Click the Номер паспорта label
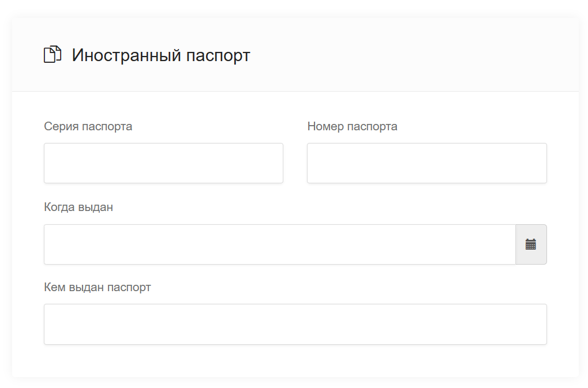588x388 pixels. (x=352, y=126)
